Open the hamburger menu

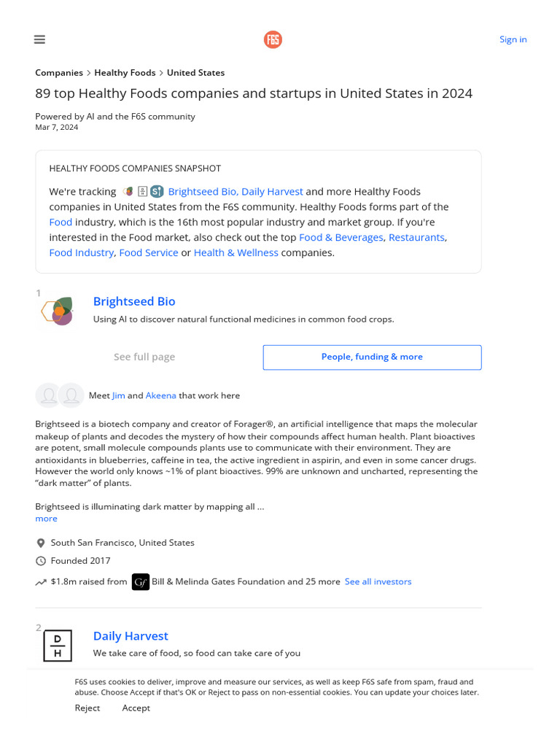(x=39, y=39)
